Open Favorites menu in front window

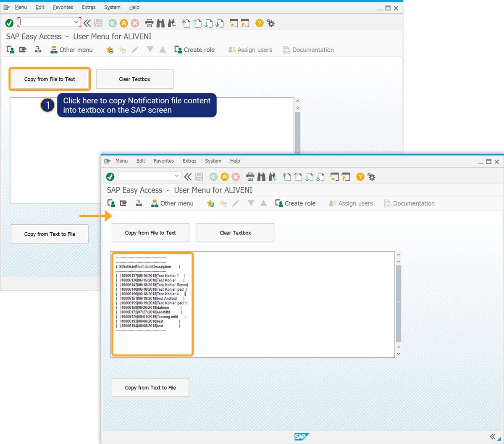(x=164, y=161)
